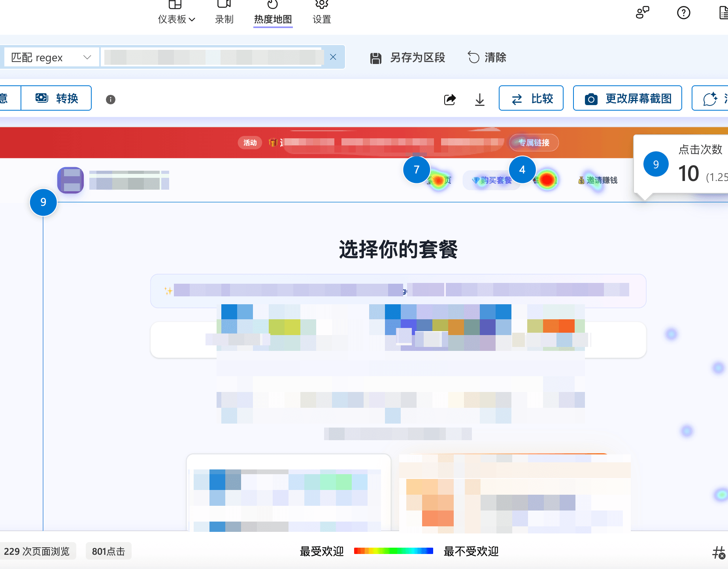Click the popularity color gradient legend
728x569 pixels.
(x=393, y=551)
